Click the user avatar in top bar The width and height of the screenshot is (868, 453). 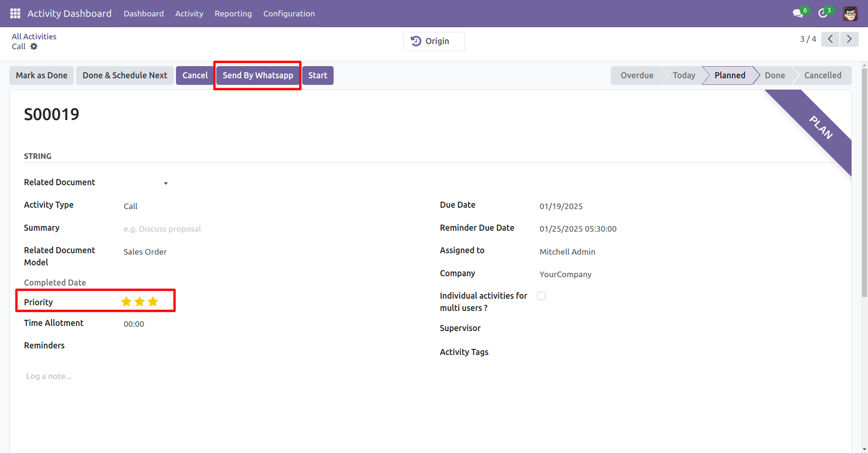[x=850, y=14]
